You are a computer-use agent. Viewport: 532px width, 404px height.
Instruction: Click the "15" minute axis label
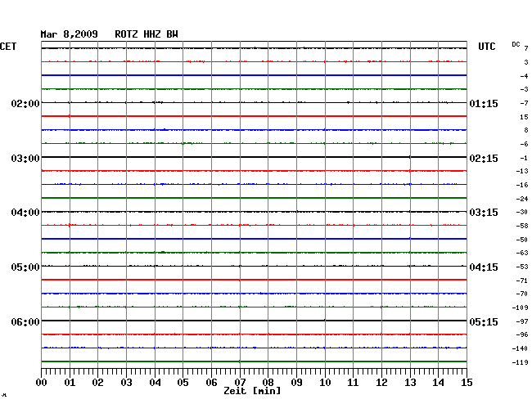467,382
